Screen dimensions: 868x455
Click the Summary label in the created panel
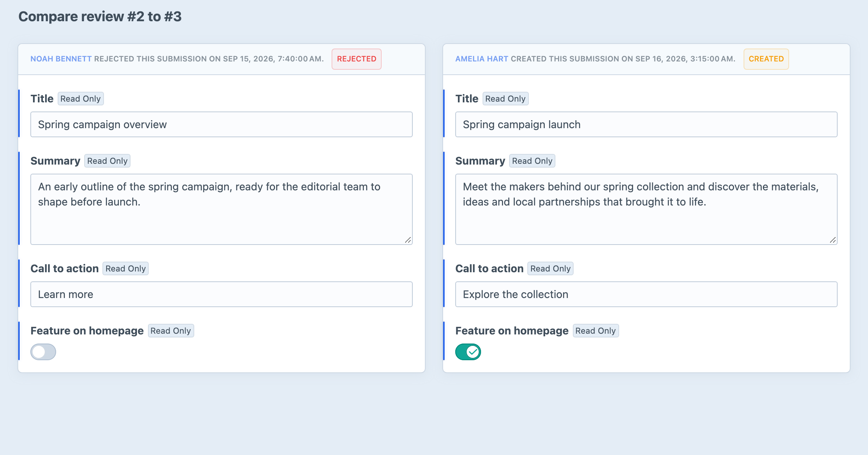[480, 161]
